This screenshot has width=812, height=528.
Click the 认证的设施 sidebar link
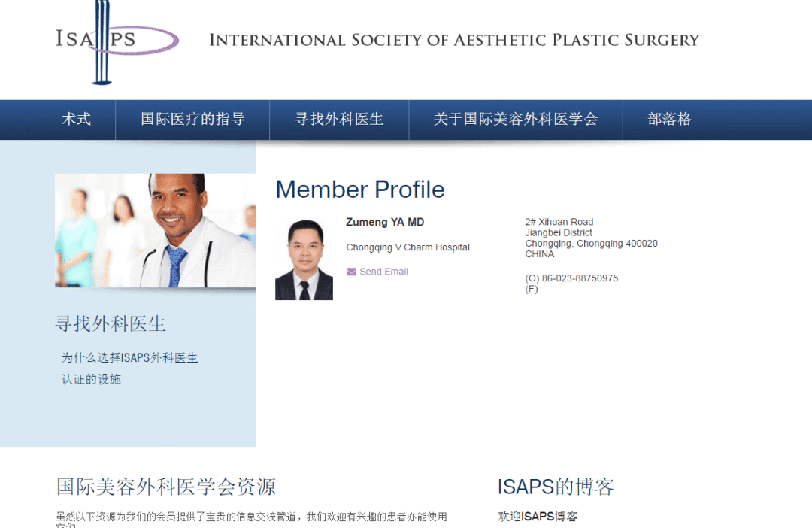click(91, 379)
